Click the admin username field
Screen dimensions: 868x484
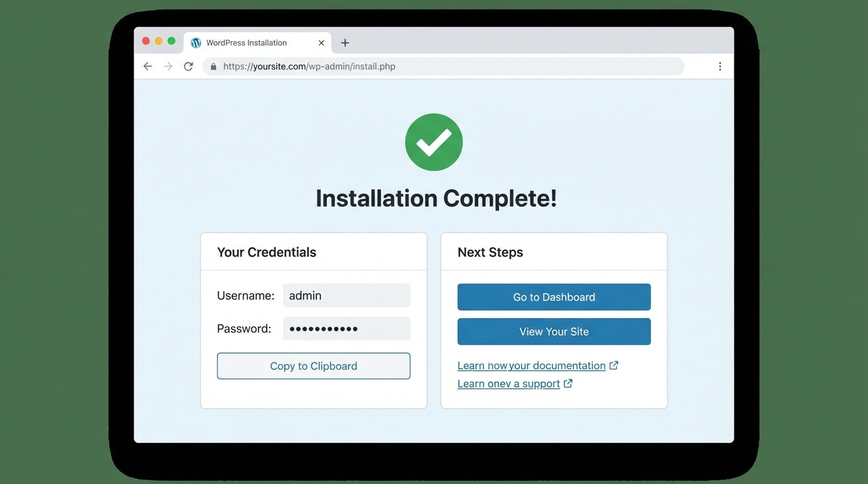(346, 295)
